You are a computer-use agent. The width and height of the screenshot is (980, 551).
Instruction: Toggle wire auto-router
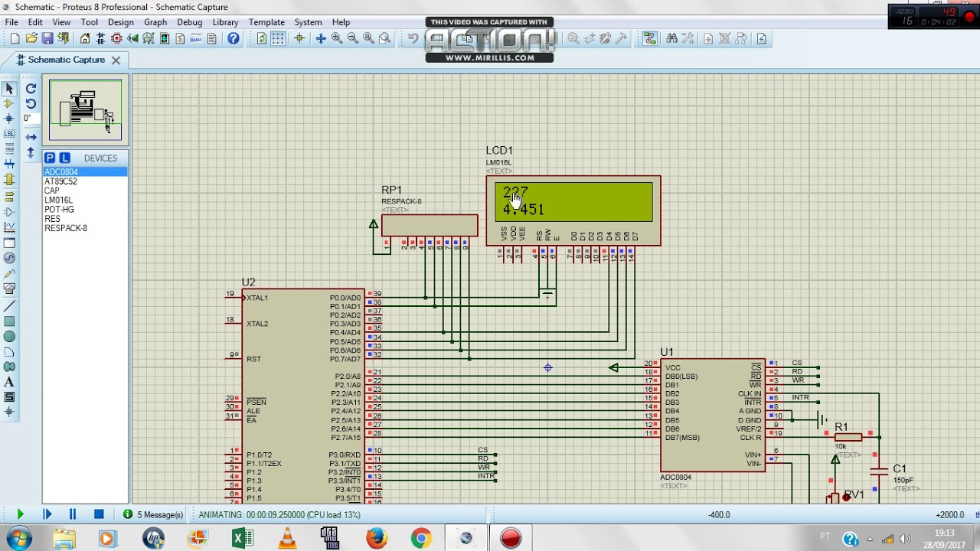(x=650, y=38)
